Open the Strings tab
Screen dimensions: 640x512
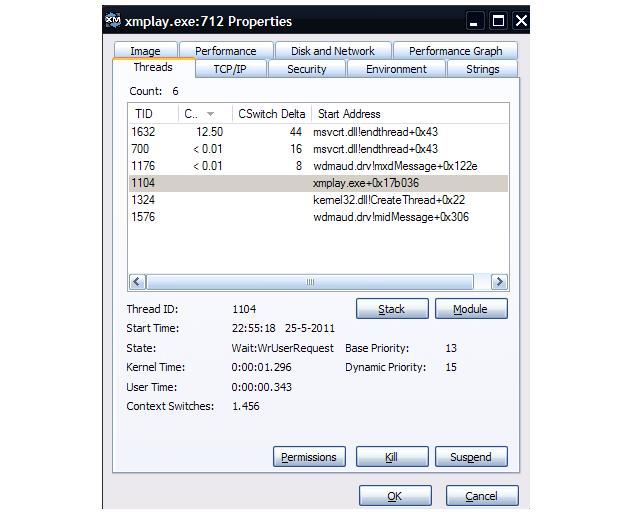[482, 69]
